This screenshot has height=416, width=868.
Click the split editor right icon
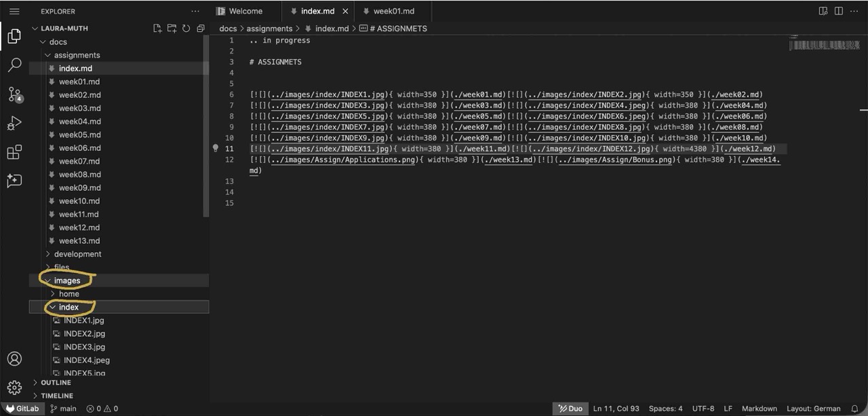pyautogui.click(x=839, y=12)
